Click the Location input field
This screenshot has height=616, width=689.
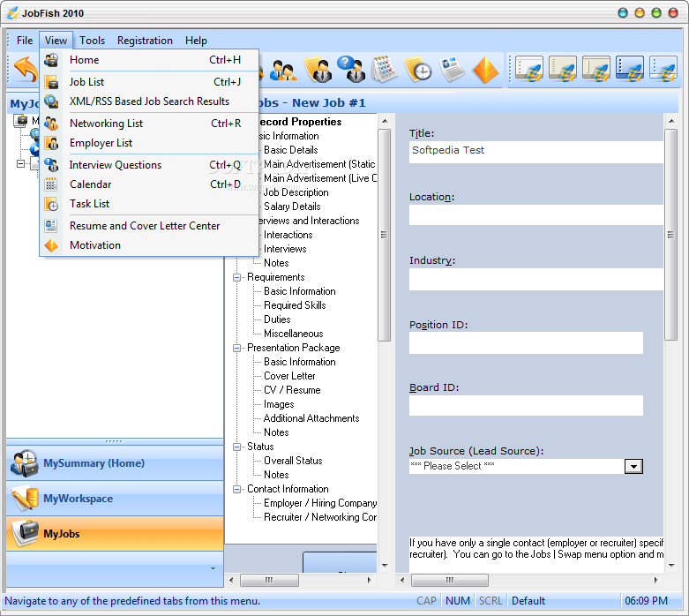(536, 214)
